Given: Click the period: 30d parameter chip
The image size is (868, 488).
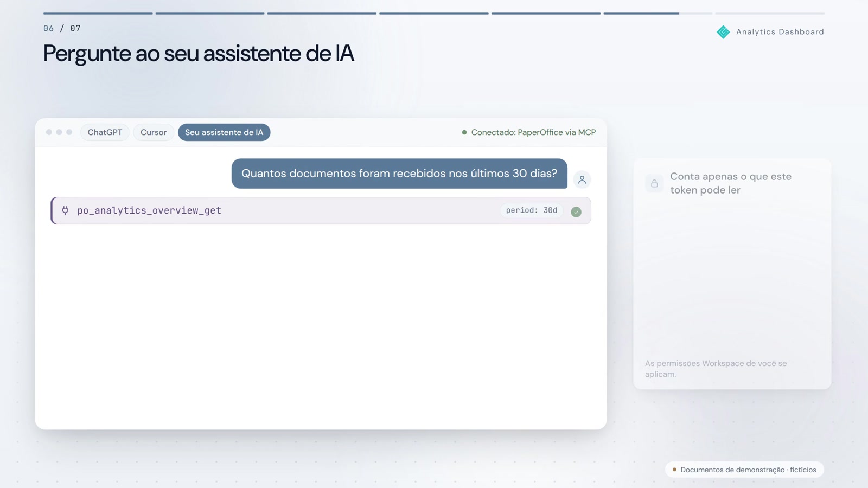Looking at the screenshot, I should (532, 210).
